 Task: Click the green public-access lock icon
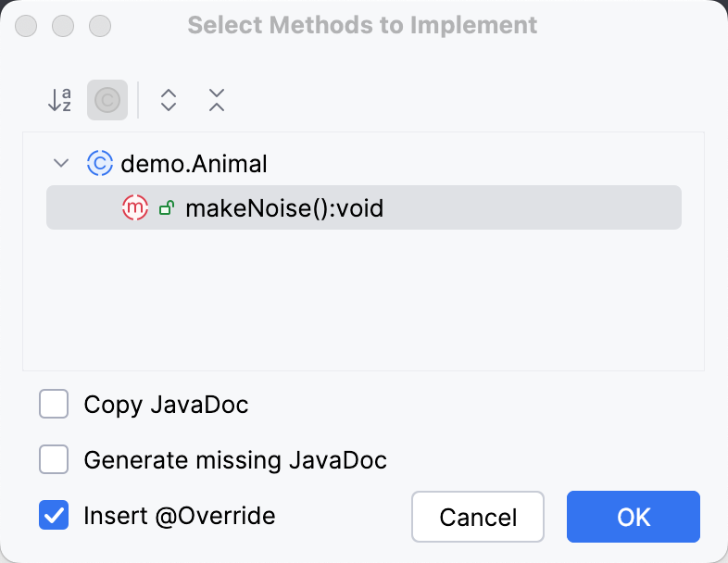[x=167, y=209]
